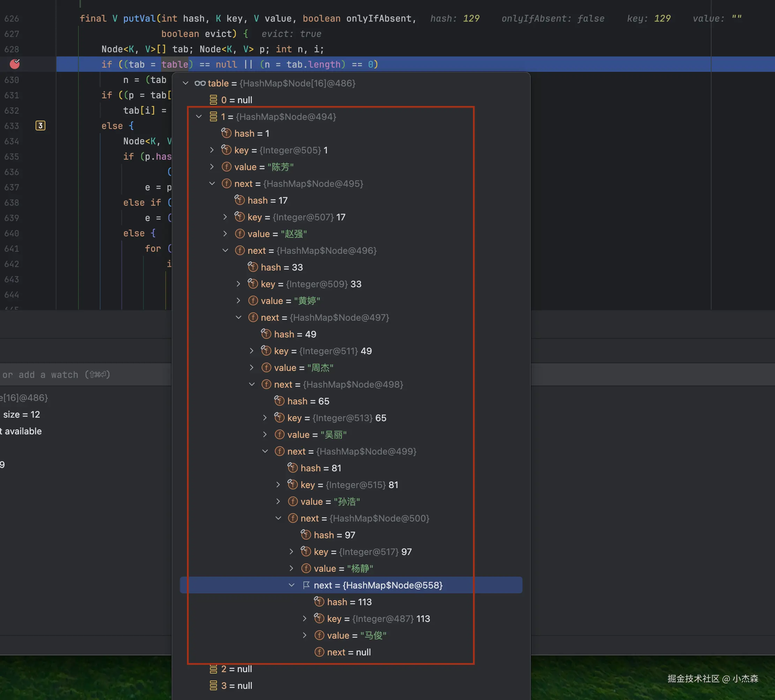The width and height of the screenshot is (775, 700).
Task: Click the flag icon on next HashMap$Node@558
Action: (x=306, y=585)
